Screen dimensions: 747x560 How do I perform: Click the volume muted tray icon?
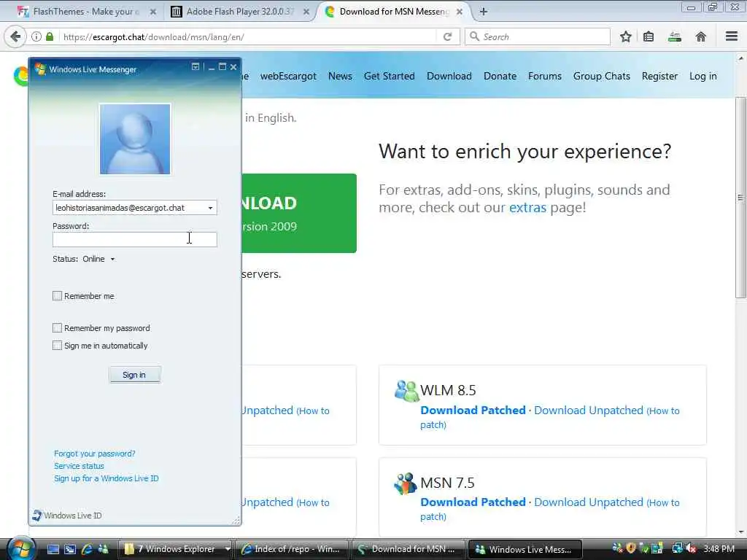pyautogui.click(x=691, y=548)
